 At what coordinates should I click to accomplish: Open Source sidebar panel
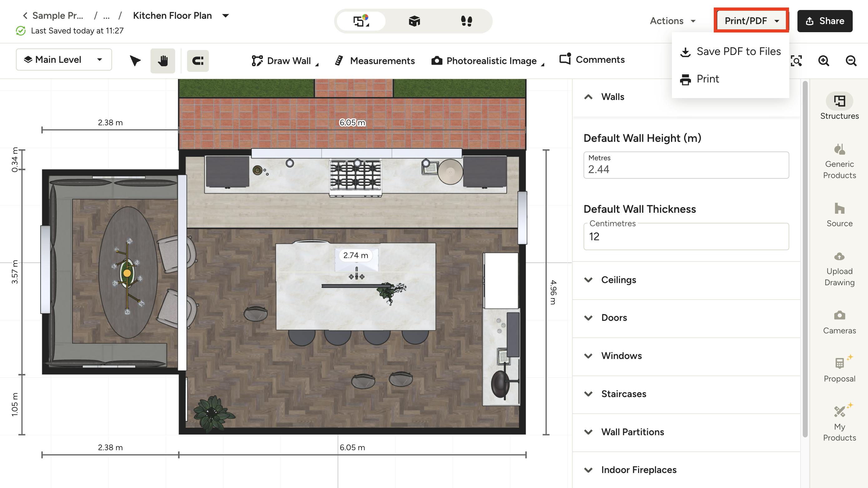(839, 215)
